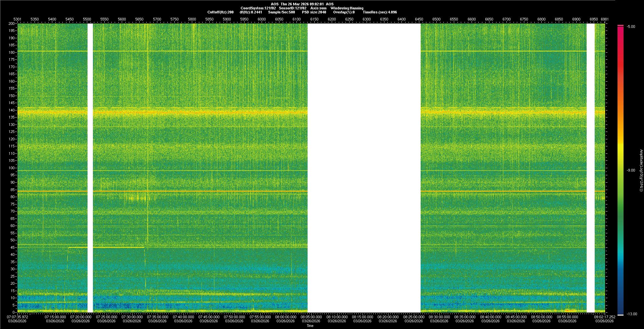Click the 140 Hz frequency axis label
Image resolution: width=644 pixels, height=329 pixels.
(x=12, y=110)
